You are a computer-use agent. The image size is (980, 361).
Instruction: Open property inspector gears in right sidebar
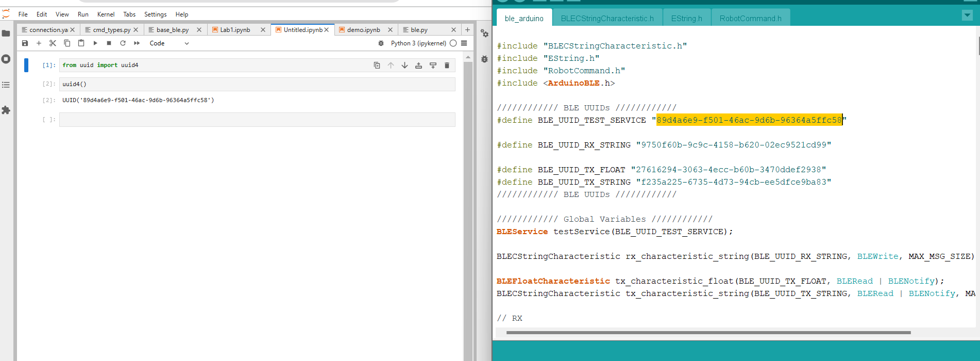pos(484,34)
